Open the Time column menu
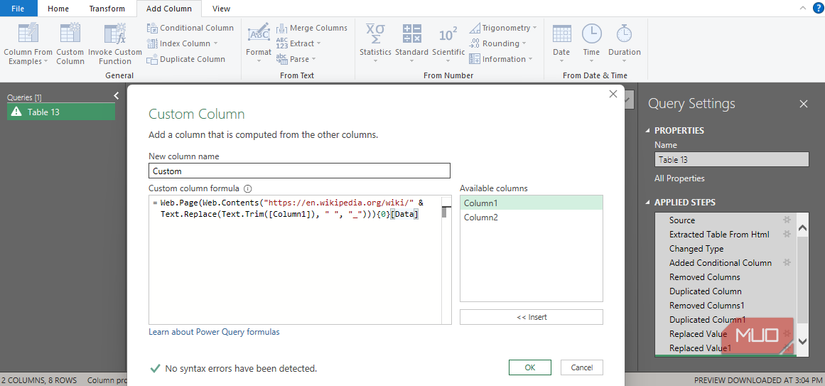825x386 pixels. coord(591,44)
